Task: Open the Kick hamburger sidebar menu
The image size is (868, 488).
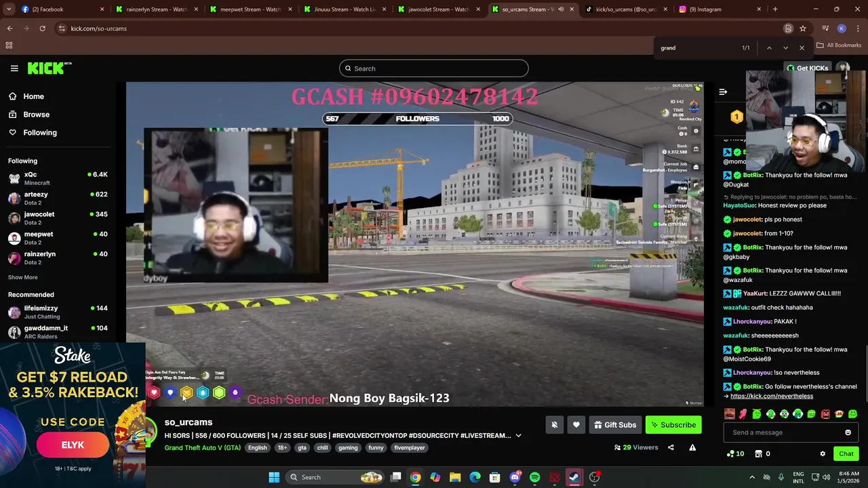Action: tap(14, 68)
